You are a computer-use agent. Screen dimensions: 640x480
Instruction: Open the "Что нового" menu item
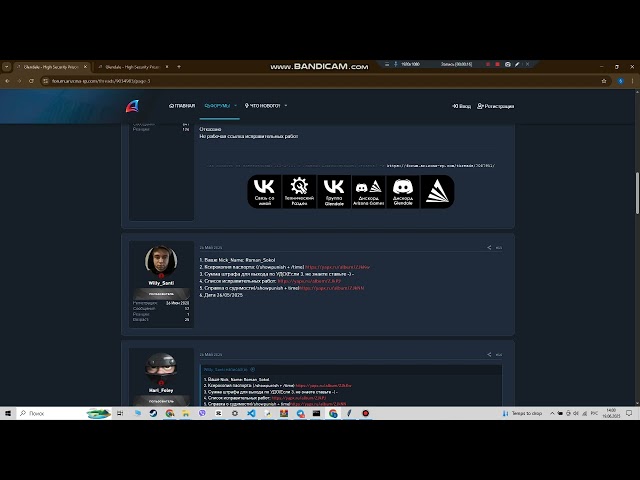click(262, 106)
